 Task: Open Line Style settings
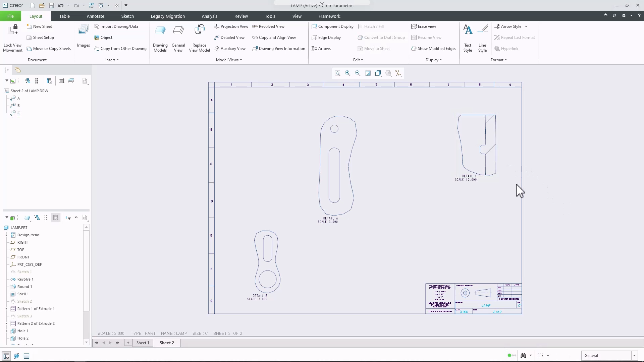(x=482, y=39)
